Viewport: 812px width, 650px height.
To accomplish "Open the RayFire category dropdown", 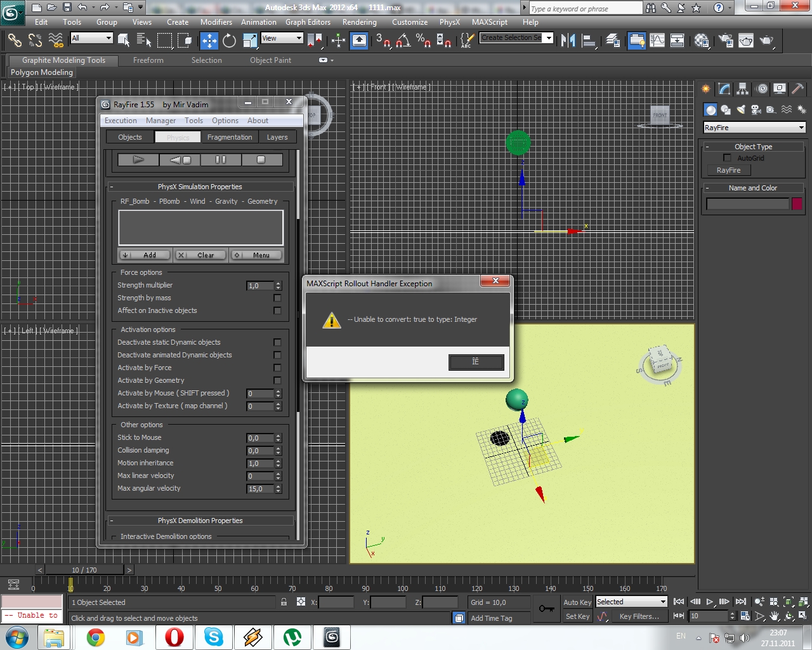I will 754,128.
